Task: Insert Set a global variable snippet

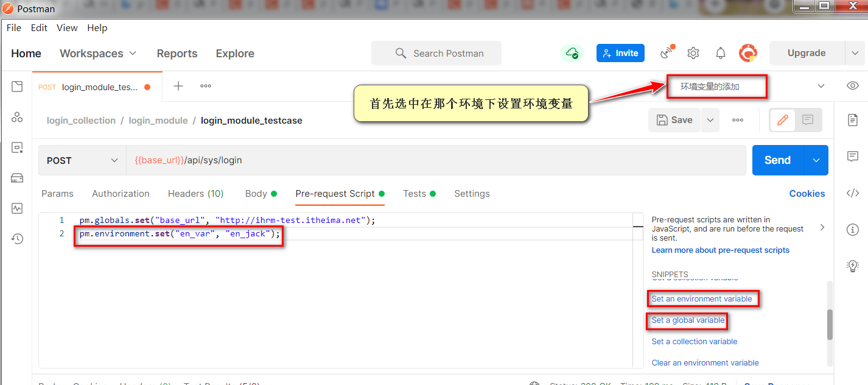Action: coord(688,320)
